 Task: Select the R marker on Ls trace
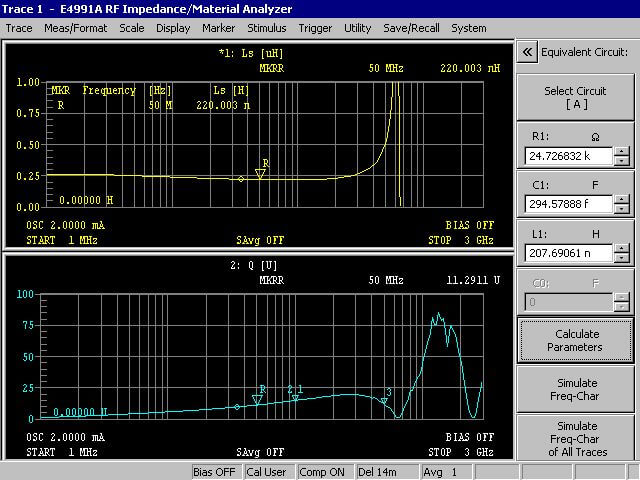click(x=260, y=173)
